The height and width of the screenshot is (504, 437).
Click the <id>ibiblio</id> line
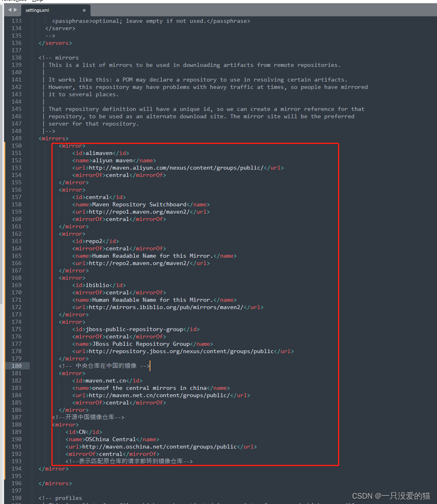(99, 285)
